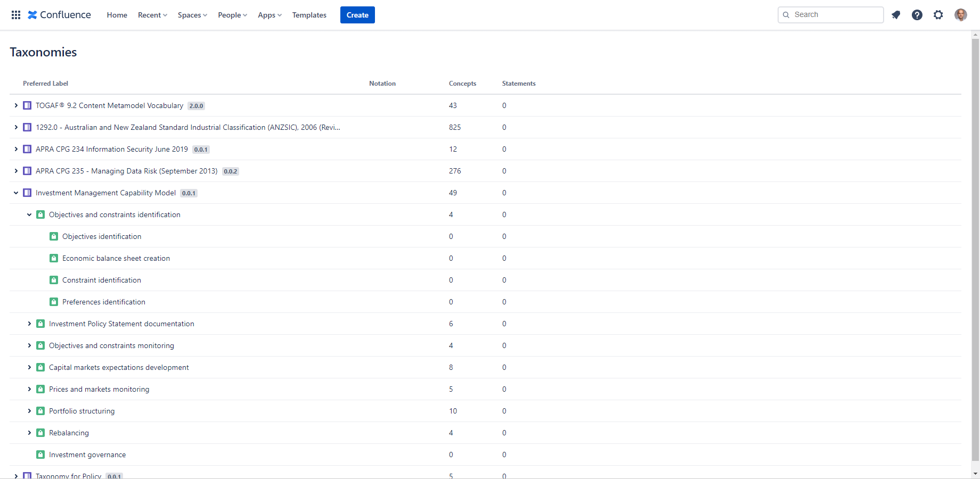Viewport: 980px width, 479px height.
Task: Click the TOGAF 9.2 taxonomy scheme icon
Action: point(27,105)
